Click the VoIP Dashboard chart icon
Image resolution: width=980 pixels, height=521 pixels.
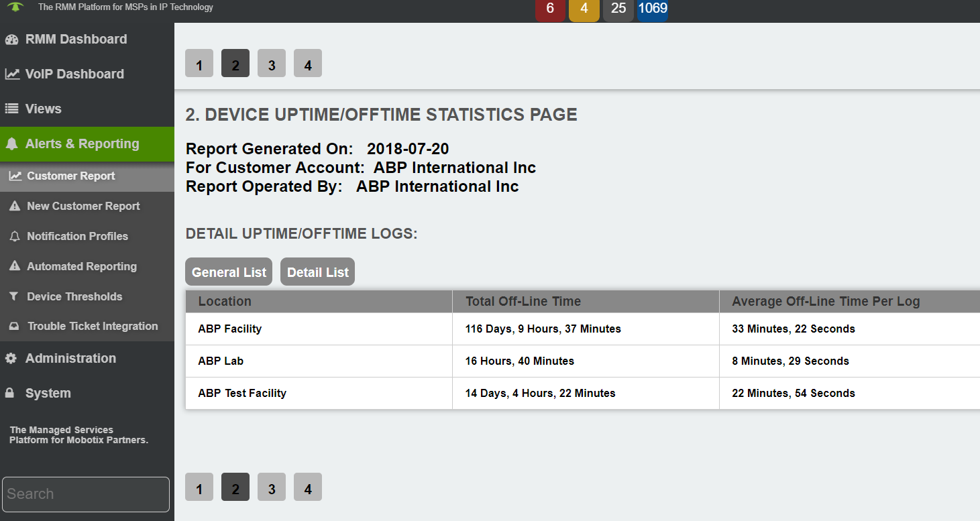[x=12, y=74]
